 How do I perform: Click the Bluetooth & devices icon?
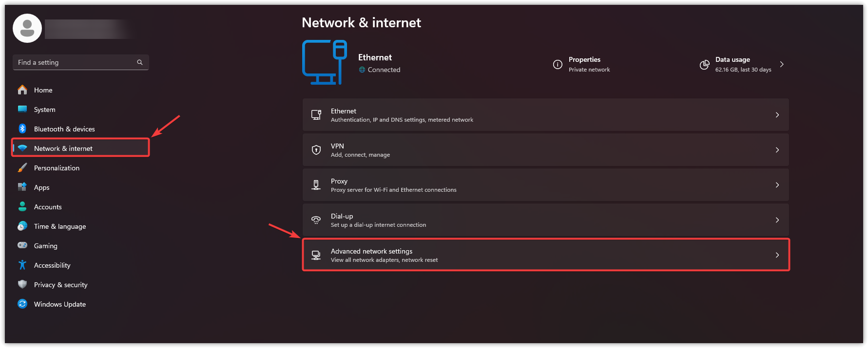[x=22, y=129]
